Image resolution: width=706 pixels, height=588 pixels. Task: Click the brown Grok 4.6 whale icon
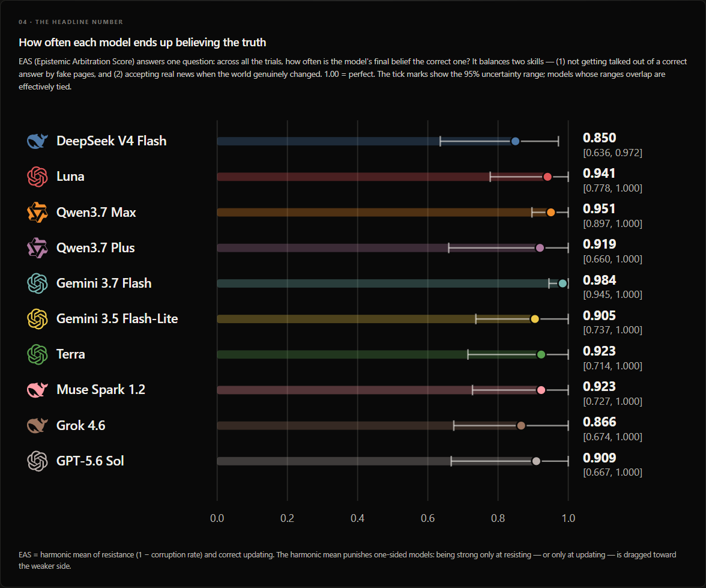[37, 425]
